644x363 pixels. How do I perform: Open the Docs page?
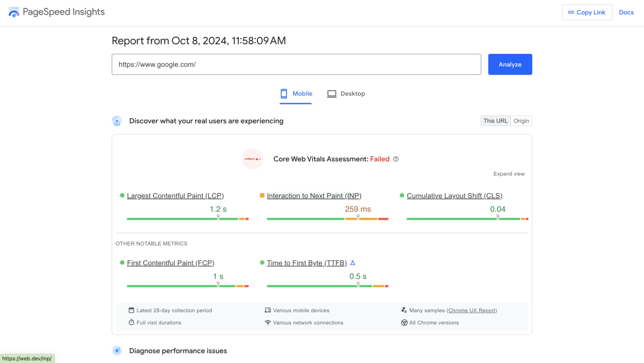[x=626, y=12]
